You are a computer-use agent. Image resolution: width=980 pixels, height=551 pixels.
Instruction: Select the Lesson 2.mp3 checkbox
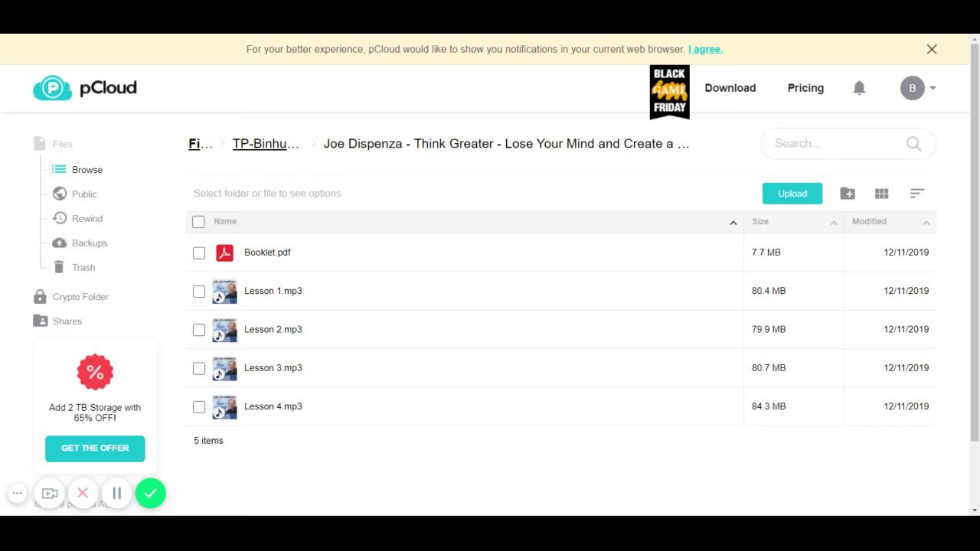tap(199, 330)
